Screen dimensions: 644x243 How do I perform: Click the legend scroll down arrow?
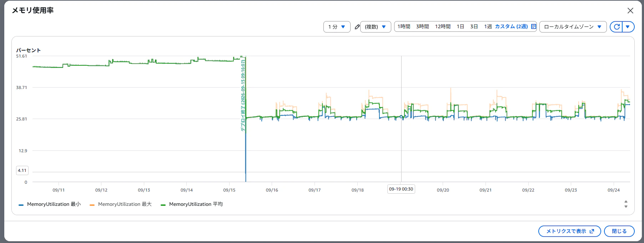point(626,207)
